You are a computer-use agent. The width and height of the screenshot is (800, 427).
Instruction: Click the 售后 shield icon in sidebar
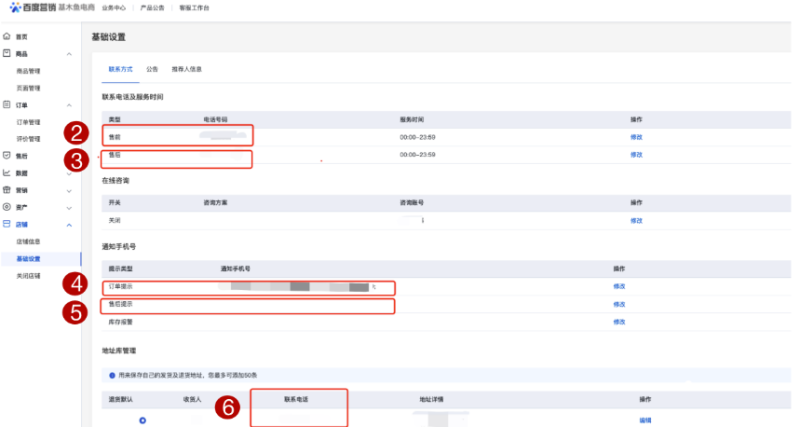coord(7,155)
